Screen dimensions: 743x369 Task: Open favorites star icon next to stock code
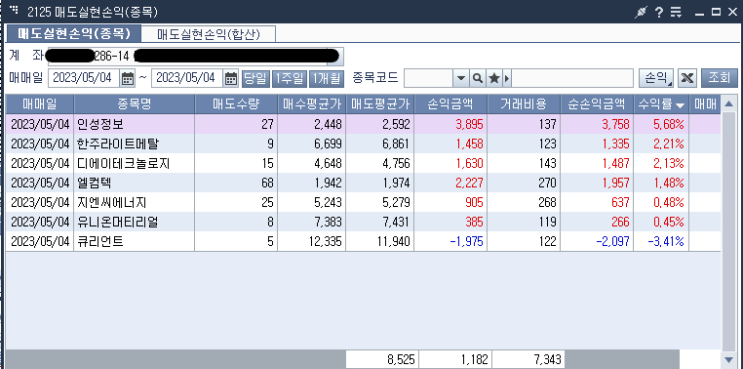(x=494, y=79)
